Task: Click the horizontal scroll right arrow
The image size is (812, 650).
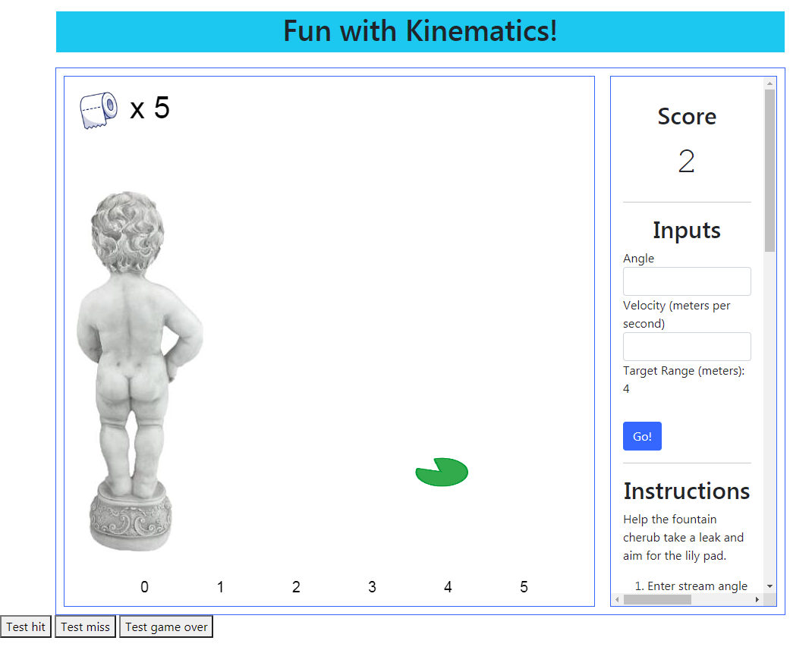Action: click(x=757, y=599)
